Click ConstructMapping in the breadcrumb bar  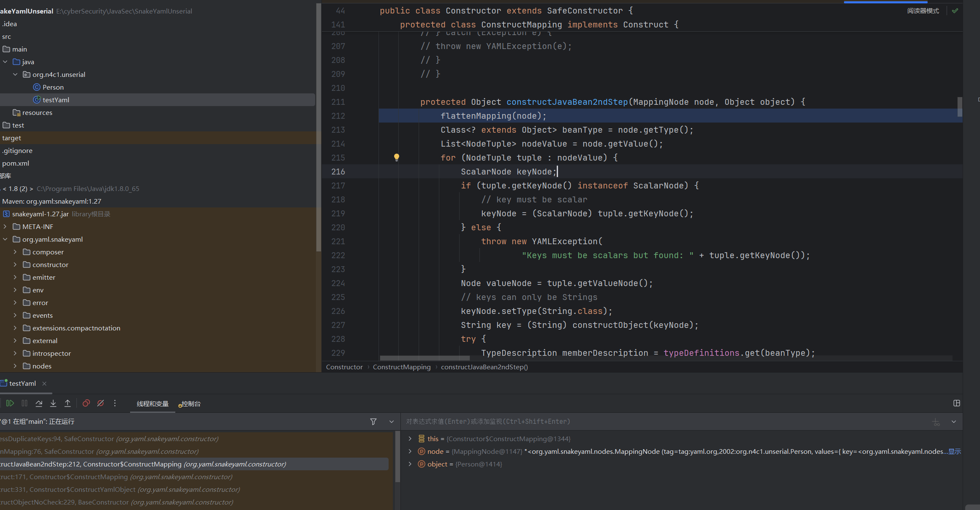(x=401, y=367)
